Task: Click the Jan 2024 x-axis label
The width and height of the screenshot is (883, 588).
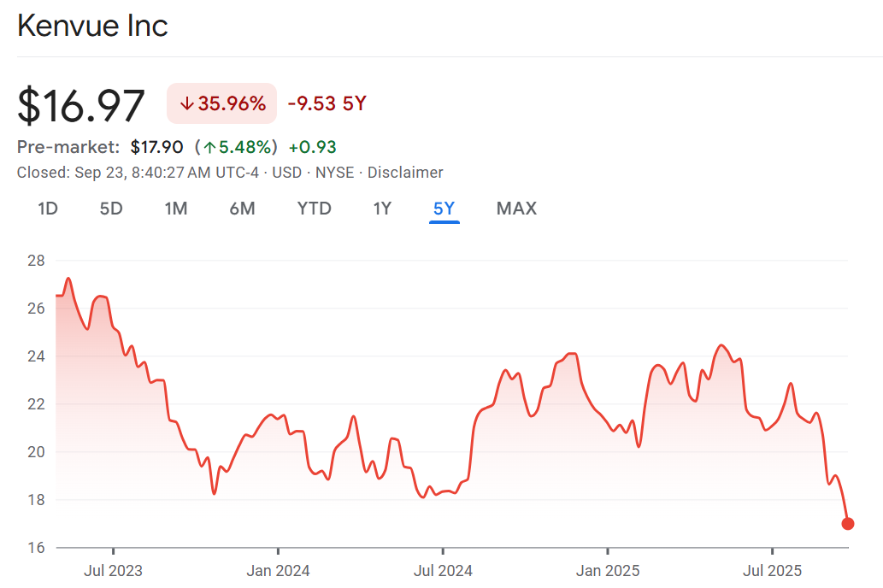Action: tap(278, 570)
